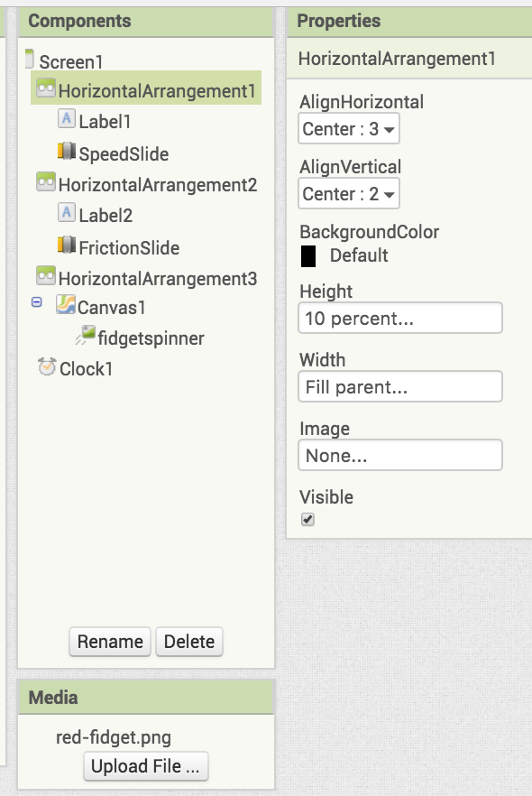
Task: Click the Delete button
Action: click(189, 642)
